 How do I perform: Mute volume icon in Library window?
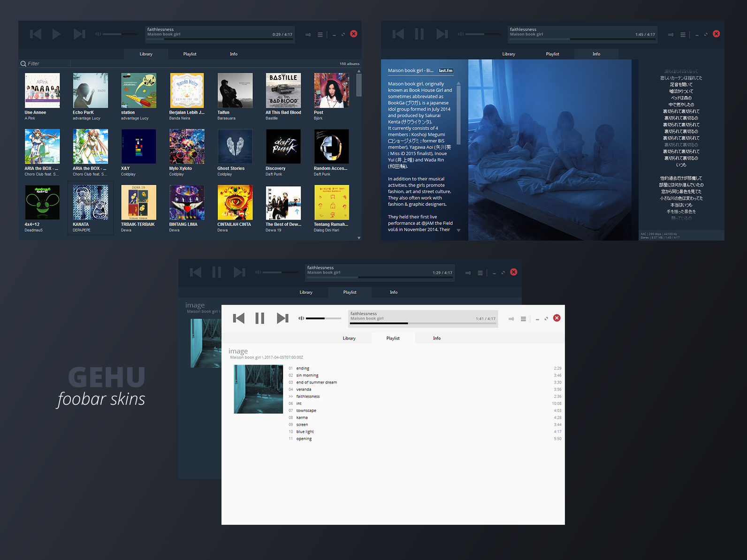click(x=98, y=34)
